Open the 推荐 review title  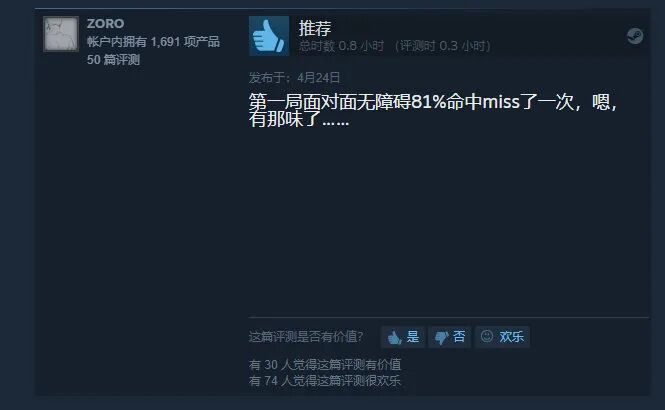[315, 28]
